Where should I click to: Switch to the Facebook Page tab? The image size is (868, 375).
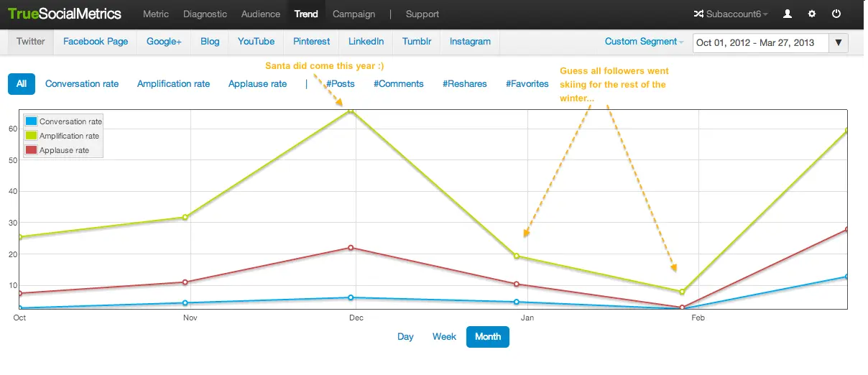(x=96, y=42)
